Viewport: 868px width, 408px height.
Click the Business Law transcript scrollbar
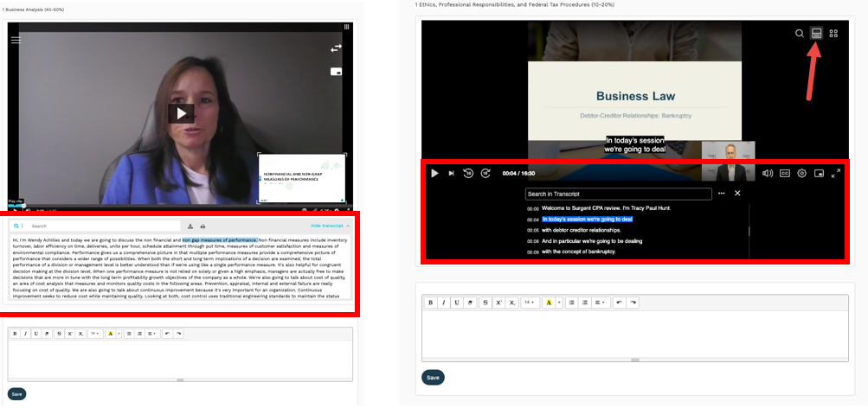point(749,231)
